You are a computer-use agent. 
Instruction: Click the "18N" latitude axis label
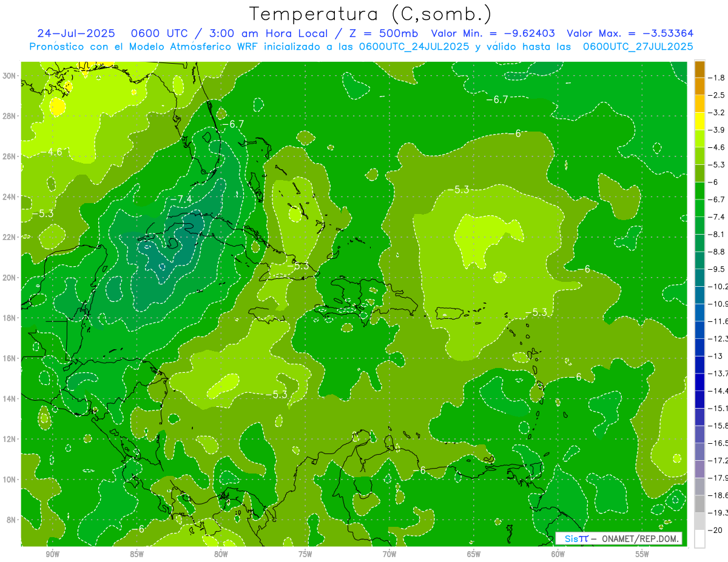[9, 318]
